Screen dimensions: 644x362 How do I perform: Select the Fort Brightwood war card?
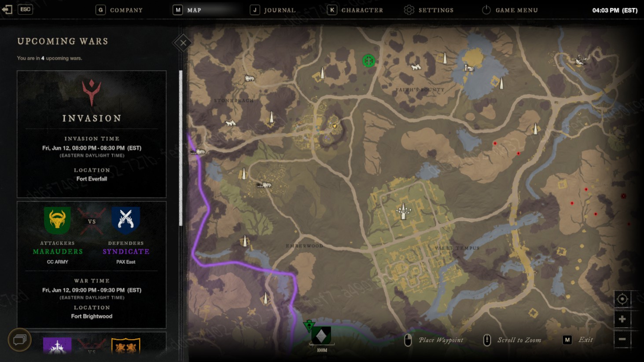(92, 264)
